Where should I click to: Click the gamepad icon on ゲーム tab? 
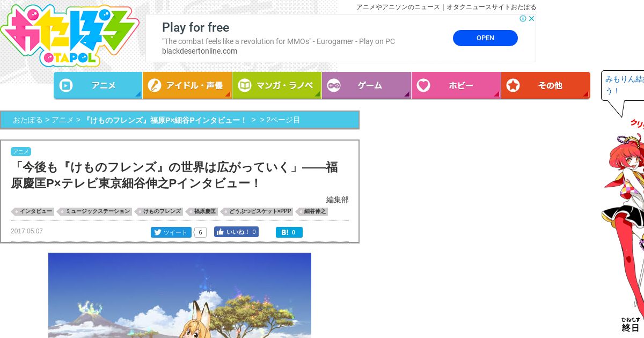[334, 85]
